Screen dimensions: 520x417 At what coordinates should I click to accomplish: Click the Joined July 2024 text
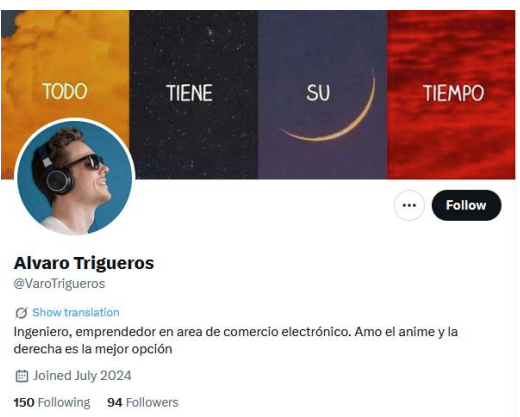click(x=82, y=376)
